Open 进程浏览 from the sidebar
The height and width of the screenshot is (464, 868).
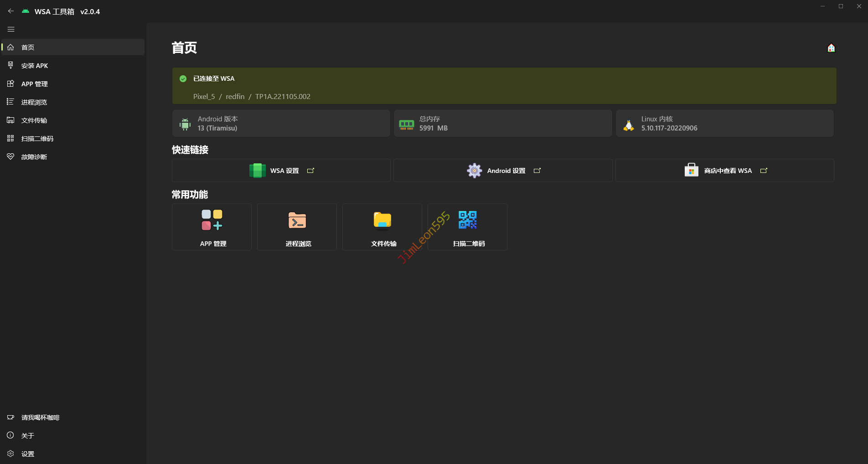(x=34, y=102)
